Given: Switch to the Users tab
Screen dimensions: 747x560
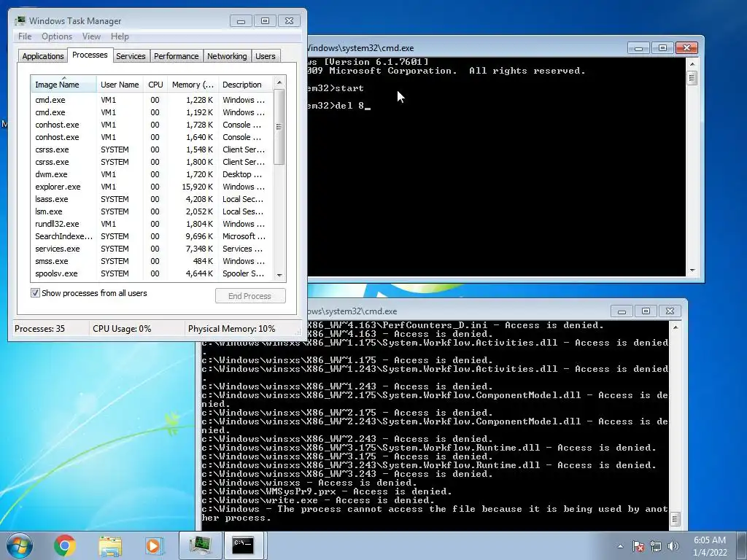Looking at the screenshot, I should coord(266,56).
